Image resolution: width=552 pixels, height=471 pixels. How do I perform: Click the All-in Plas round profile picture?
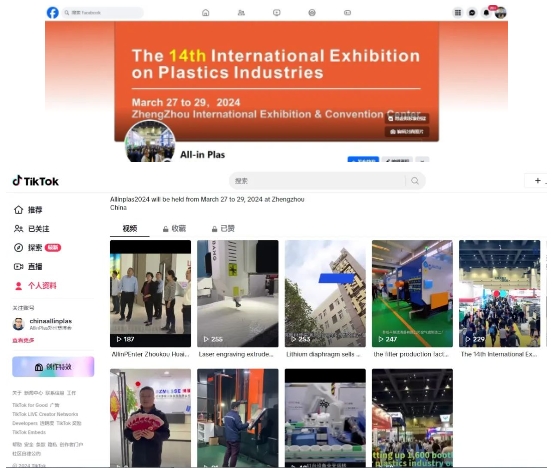tap(150, 142)
